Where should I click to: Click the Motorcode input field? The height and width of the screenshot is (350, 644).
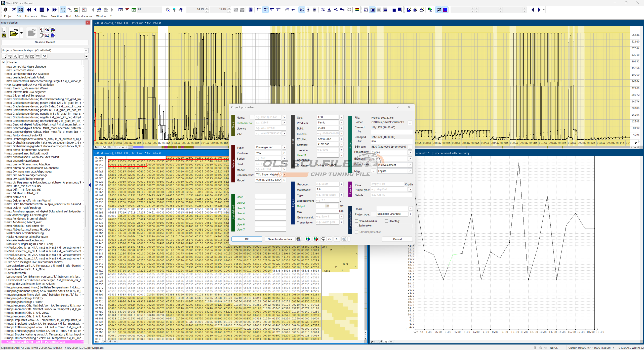[x=327, y=189]
